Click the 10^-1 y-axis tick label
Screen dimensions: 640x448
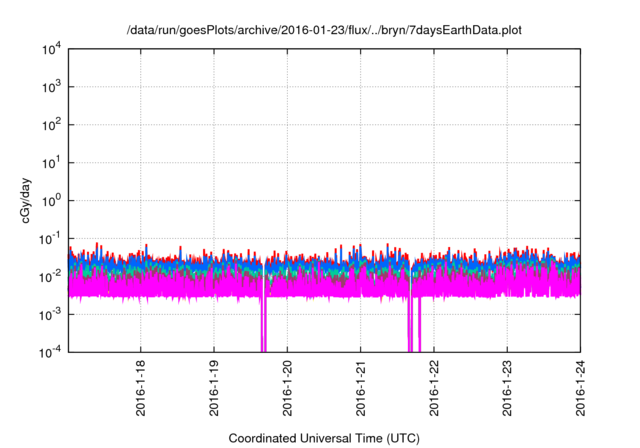pos(50,239)
